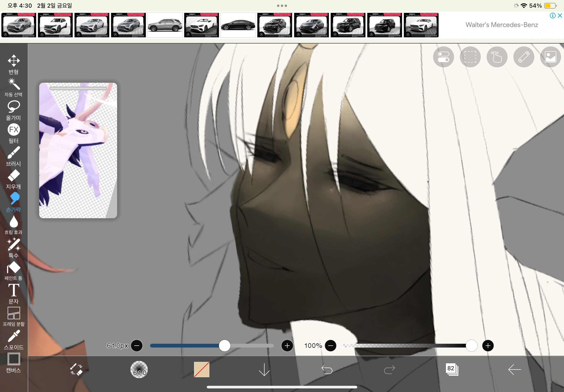
Task: Toggle the quick settings switch icon
Action: tap(444, 57)
